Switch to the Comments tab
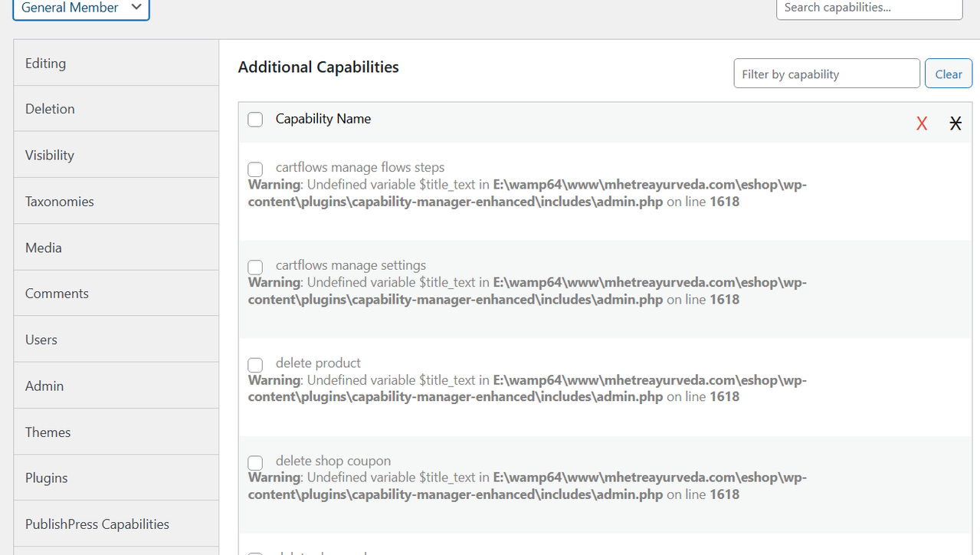 coord(116,294)
